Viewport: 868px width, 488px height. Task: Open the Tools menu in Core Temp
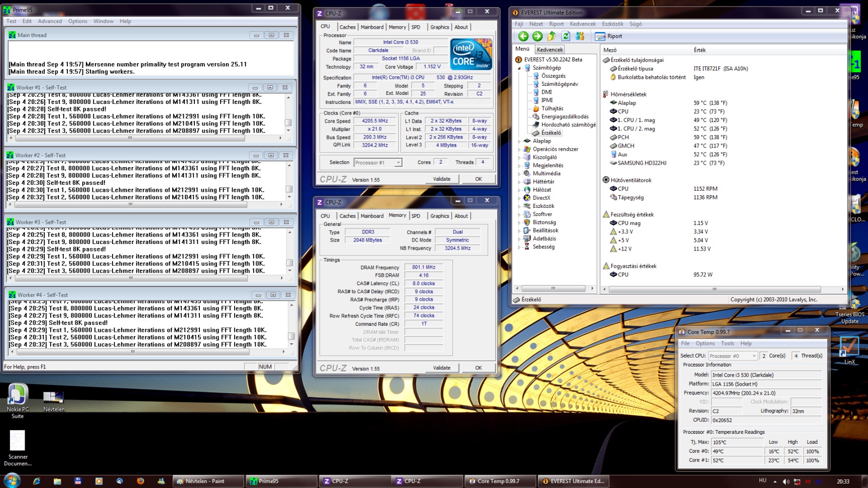click(x=727, y=343)
